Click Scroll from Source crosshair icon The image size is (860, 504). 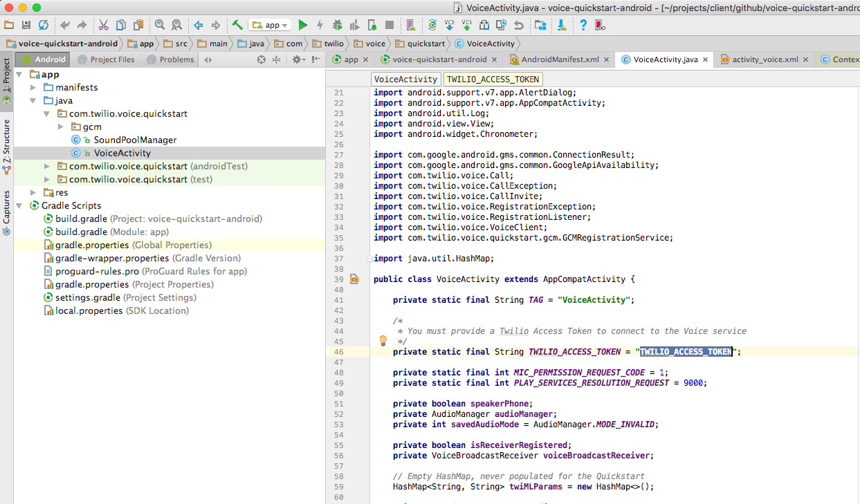tap(262, 59)
